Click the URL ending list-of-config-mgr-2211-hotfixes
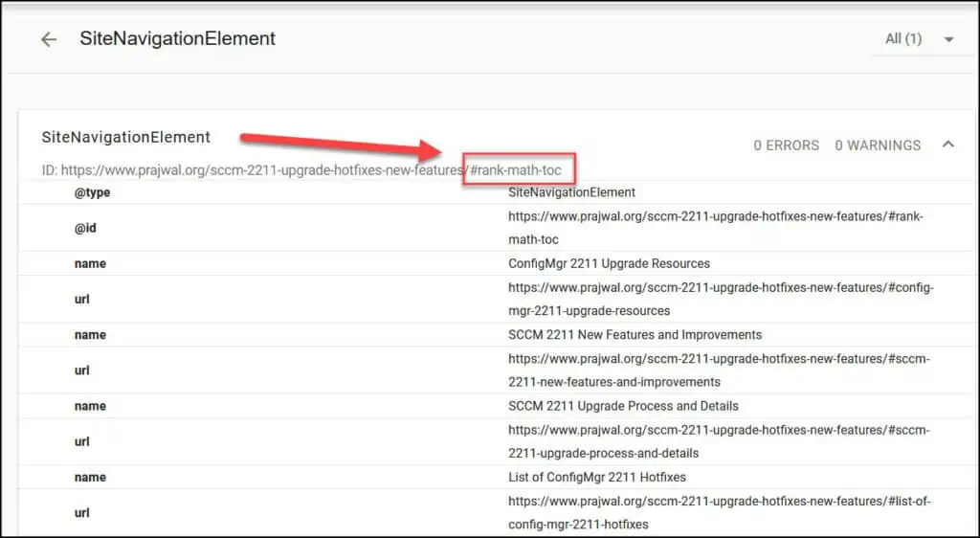Image resolution: width=980 pixels, height=538 pixels. pyautogui.click(x=720, y=513)
